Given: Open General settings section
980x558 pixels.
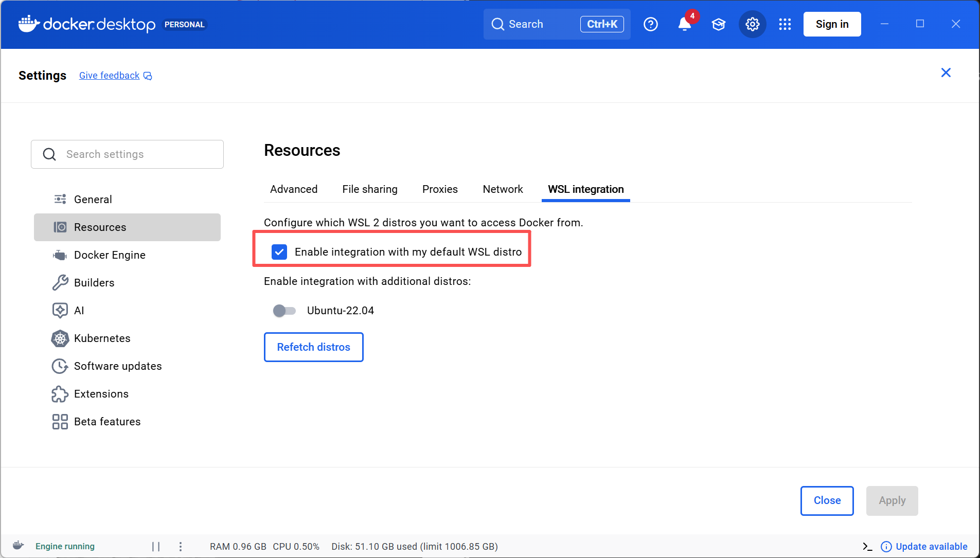Looking at the screenshot, I should (x=127, y=199).
